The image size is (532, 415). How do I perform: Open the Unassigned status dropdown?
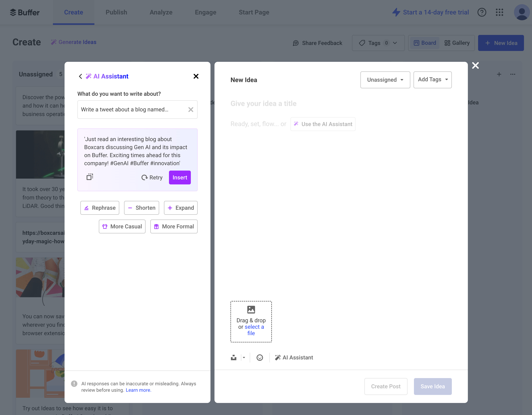[x=385, y=80]
